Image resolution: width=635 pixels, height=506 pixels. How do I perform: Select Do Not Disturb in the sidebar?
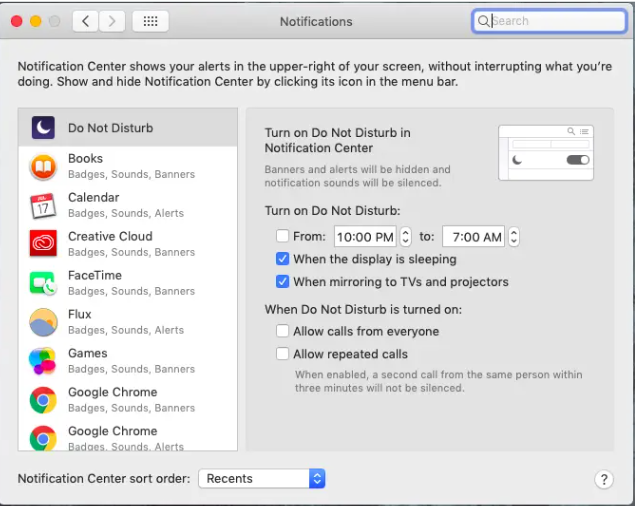[128, 128]
